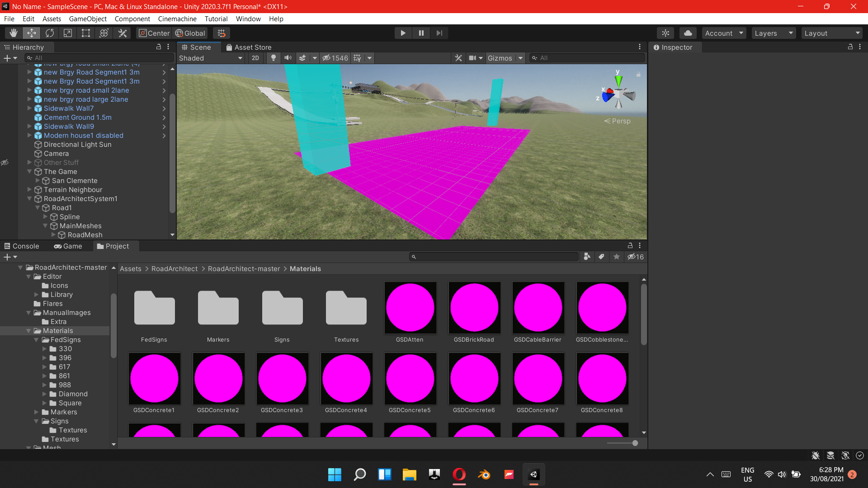Screen dimensions: 868x488
Task: Go to RoadArchitect in breadcrumb path
Action: (x=175, y=268)
